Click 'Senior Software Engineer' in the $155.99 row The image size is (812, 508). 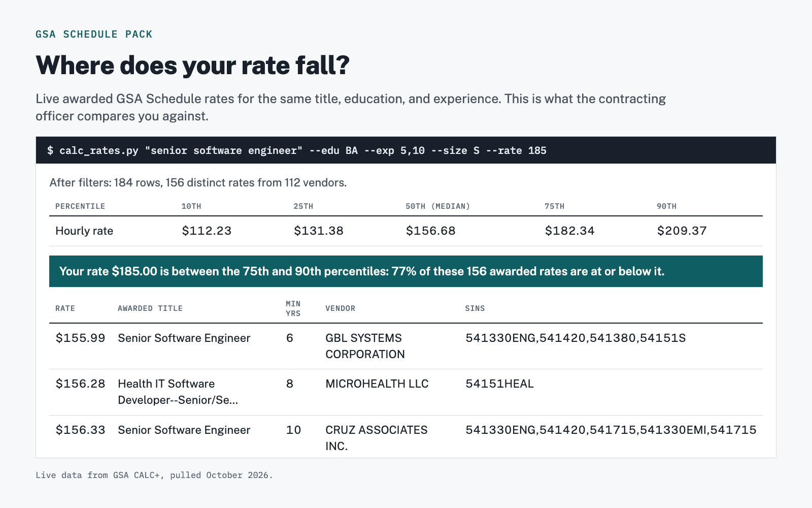[184, 338]
